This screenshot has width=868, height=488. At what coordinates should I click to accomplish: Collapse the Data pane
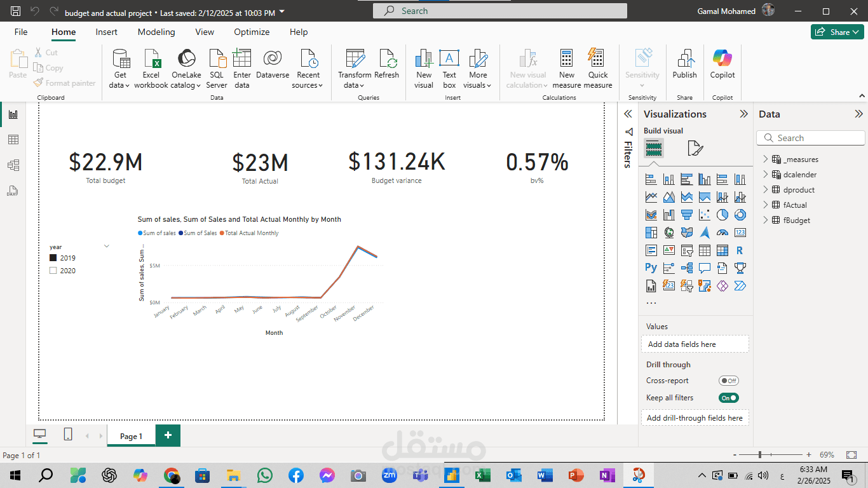pos(859,114)
